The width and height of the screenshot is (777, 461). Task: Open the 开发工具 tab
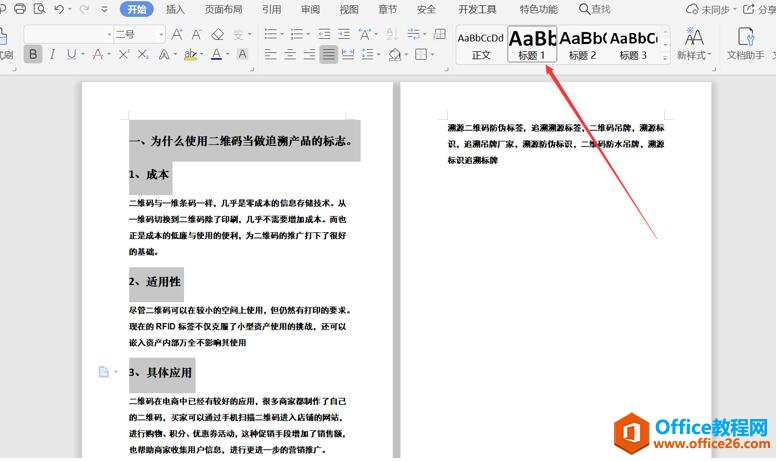tap(477, 9)
